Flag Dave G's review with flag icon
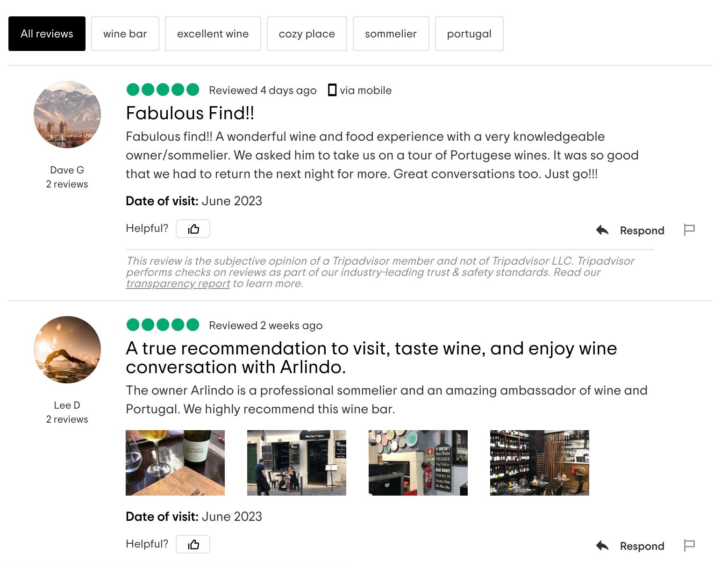728x562 pixels. coord(689,230)
